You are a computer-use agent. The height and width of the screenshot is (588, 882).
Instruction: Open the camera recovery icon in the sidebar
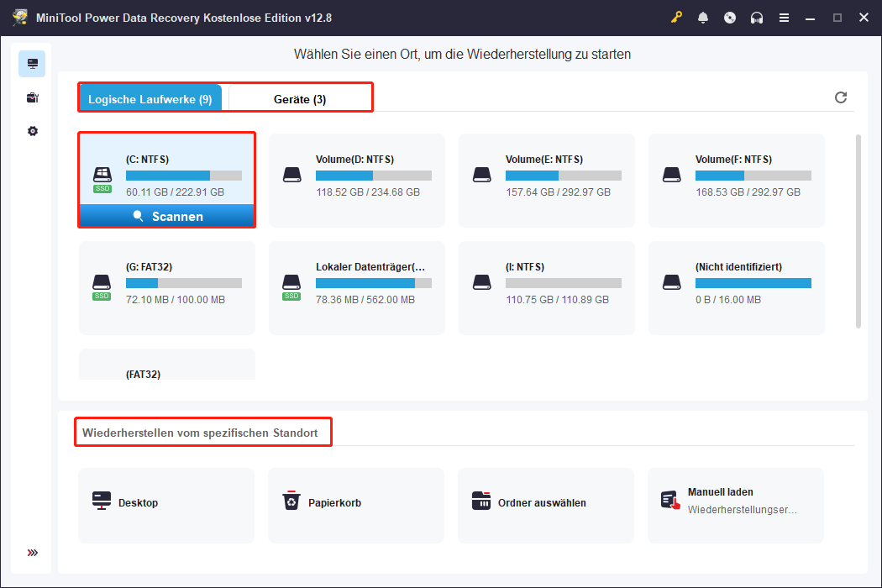click(x=31, y=97)
